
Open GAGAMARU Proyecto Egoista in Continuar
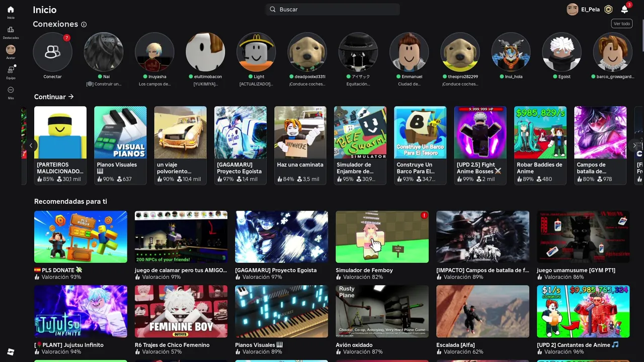(240, 145)
